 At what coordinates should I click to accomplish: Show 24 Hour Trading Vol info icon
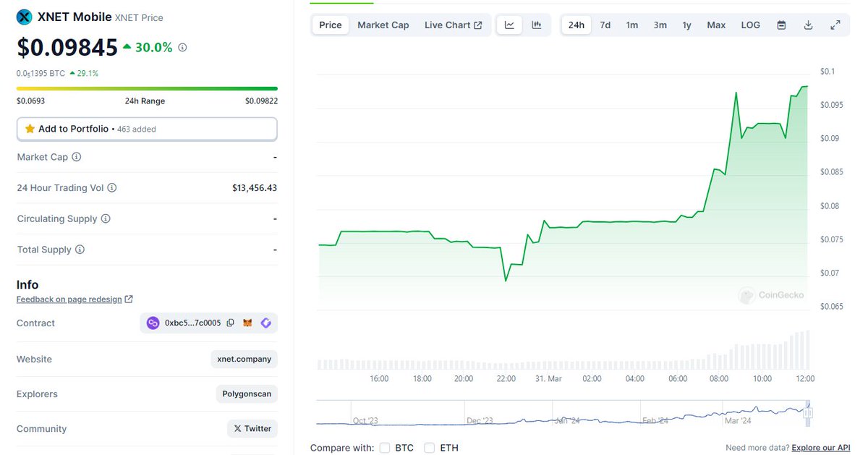(112, 188)
